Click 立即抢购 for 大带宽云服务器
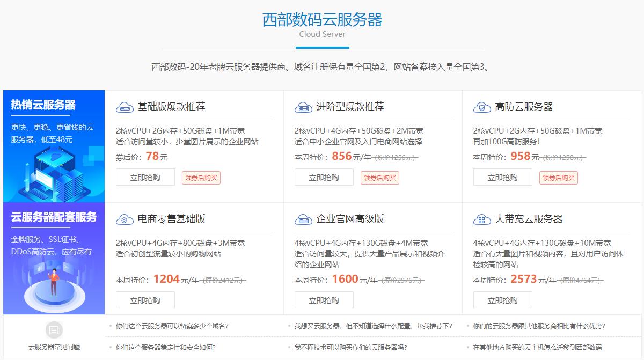This screenshot has height=360, width=644. (x=503, y=300)
